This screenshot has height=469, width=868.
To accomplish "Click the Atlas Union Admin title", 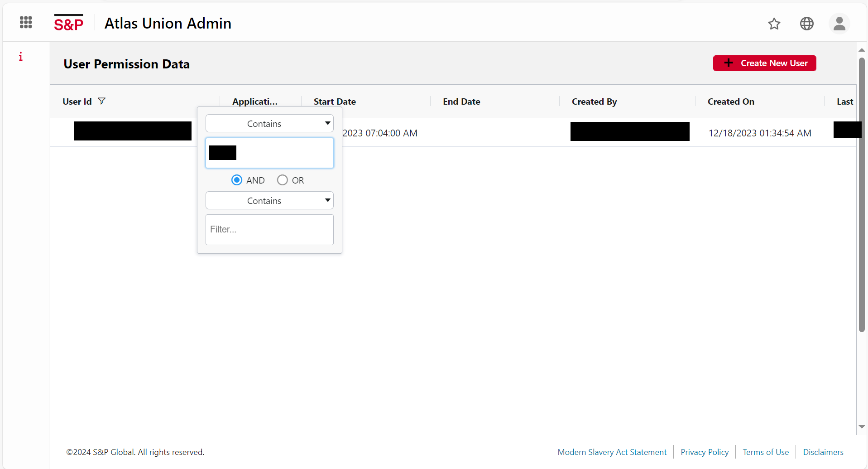I will click(x=168, y=23).
